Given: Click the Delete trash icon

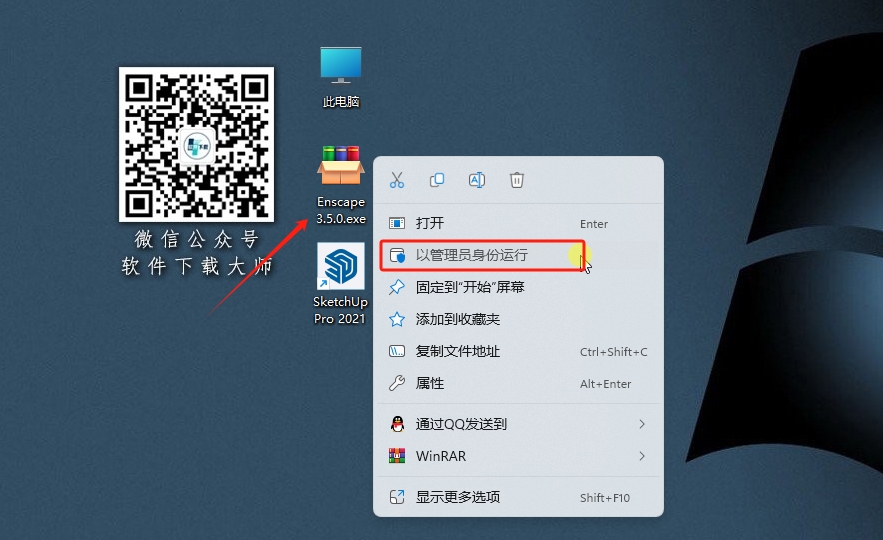Looking at the screenshot, I should point(517,180).
